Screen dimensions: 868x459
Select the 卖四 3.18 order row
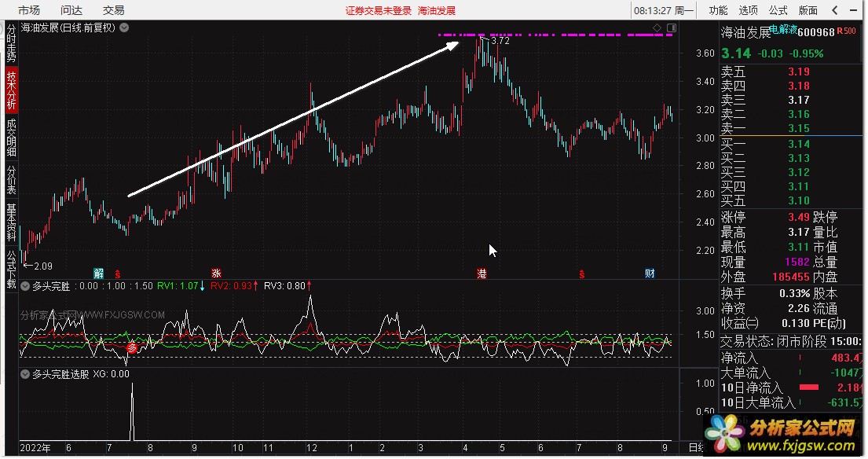[790, 86]
